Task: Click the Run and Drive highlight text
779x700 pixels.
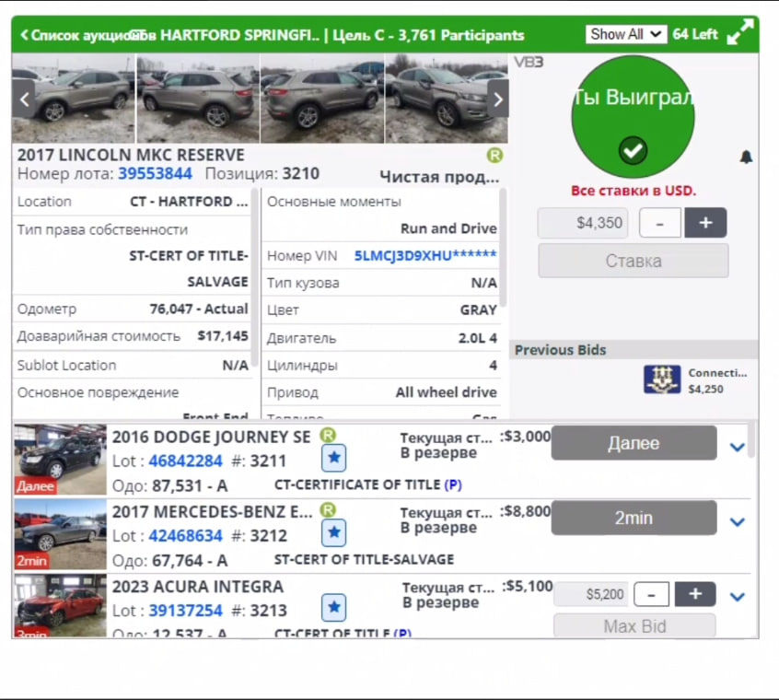Action: 448,228
